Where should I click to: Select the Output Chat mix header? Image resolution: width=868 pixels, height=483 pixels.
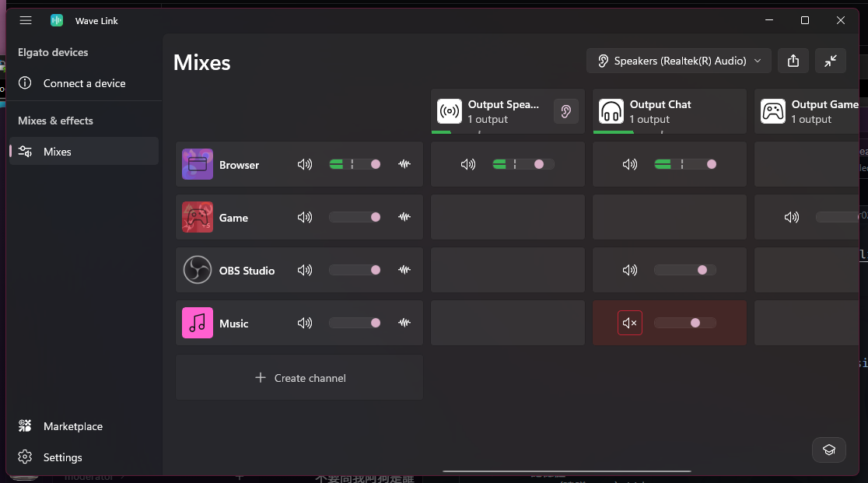669,111
